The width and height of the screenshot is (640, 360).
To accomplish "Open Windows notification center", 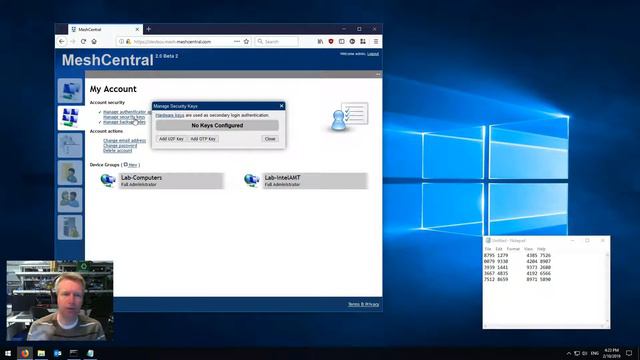I will tap(629, 353).
